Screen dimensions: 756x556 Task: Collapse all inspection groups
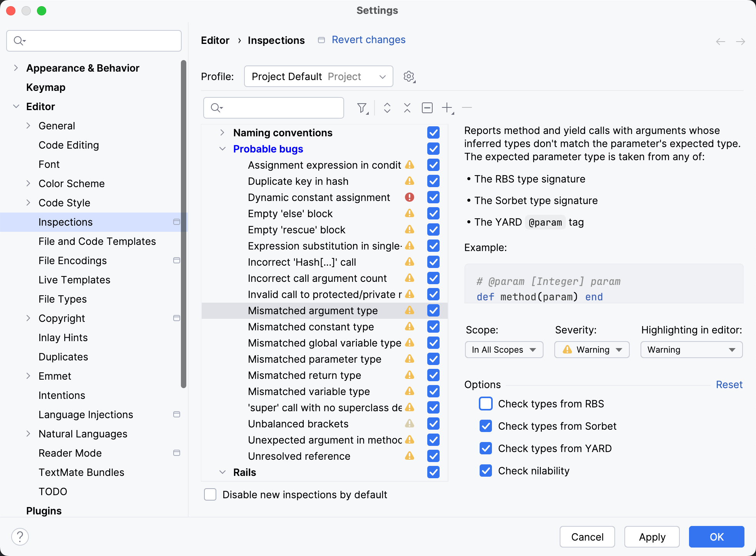click(407, 108)
